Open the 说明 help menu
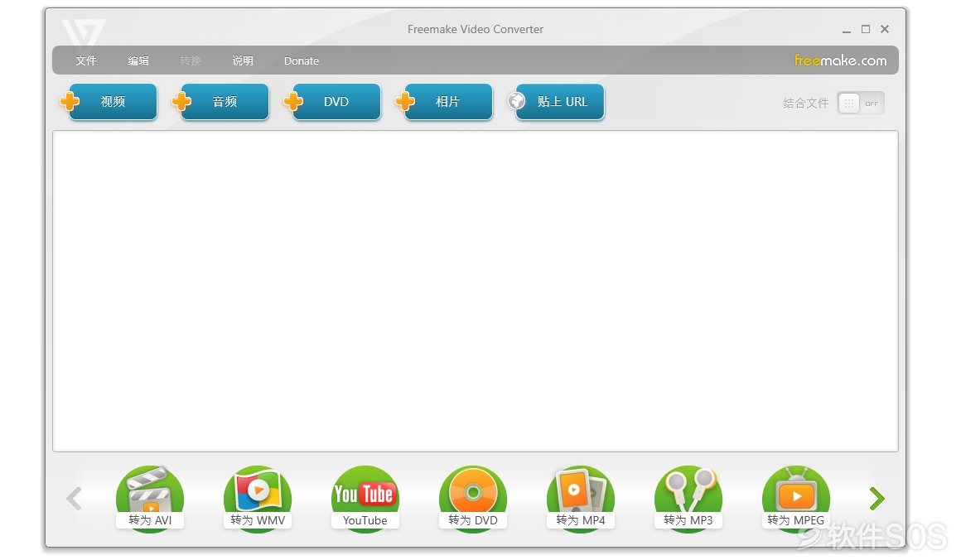The image size is (961, 560). coord(243,60)
